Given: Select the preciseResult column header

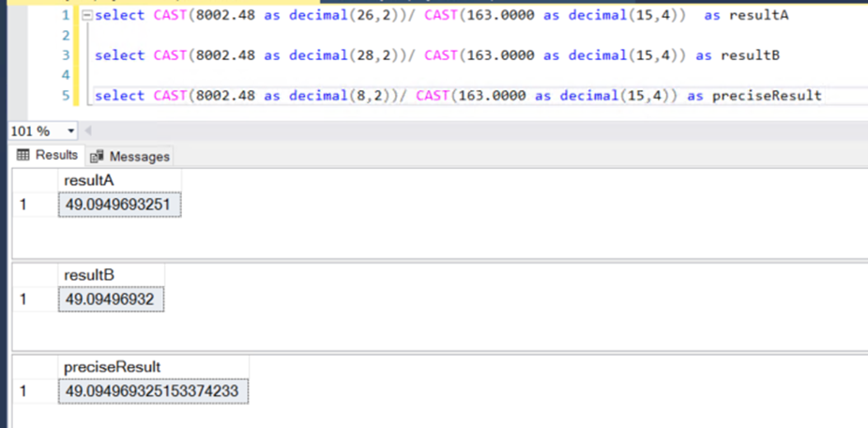Looking at the screenshot, I should point(153,367).
